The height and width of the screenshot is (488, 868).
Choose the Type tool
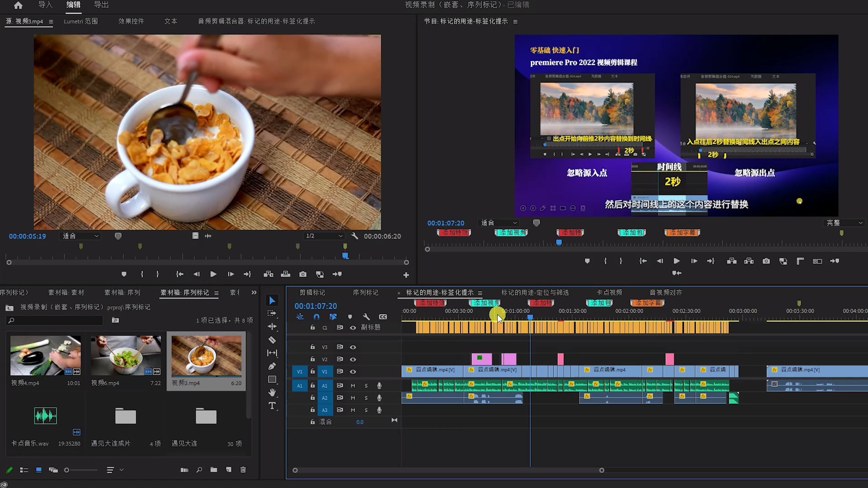272,406
